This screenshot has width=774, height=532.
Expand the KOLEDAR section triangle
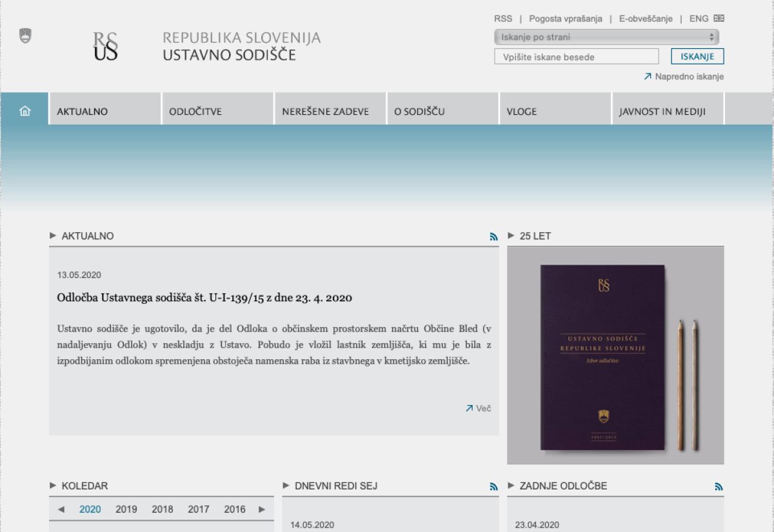pos(53,486)
